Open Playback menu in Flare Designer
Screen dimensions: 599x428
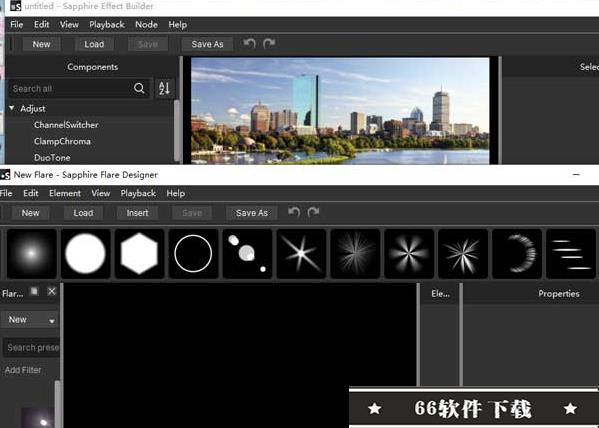[138, 193]
